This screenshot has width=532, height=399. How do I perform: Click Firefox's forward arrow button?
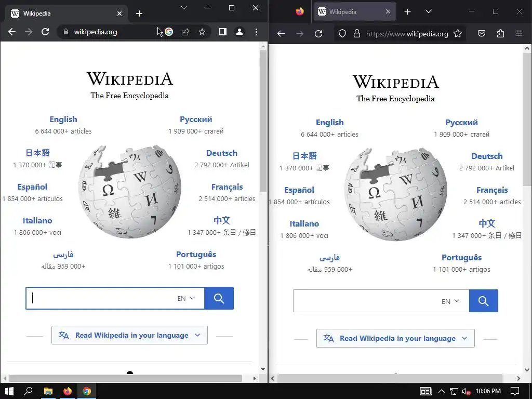pyautogui.click(x=300, y=34)
